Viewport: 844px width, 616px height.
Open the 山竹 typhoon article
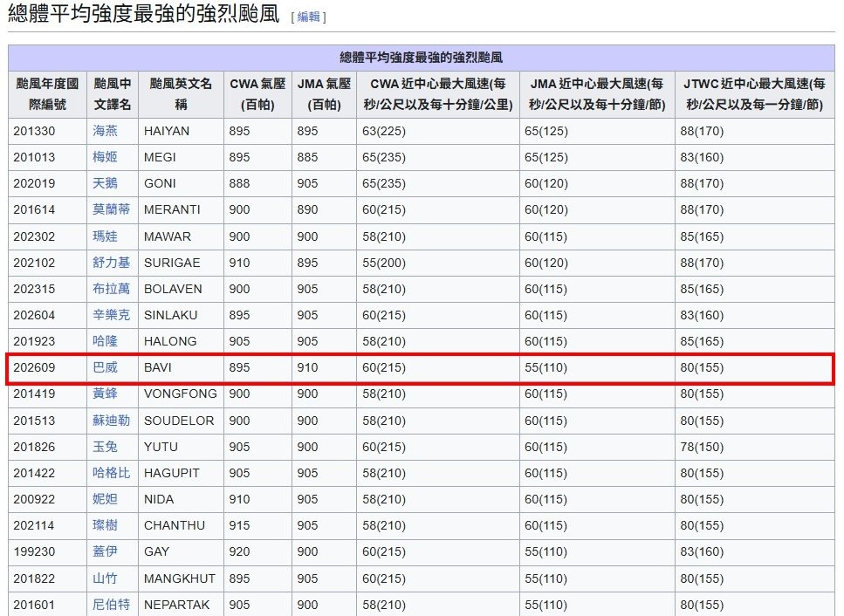(105, 578)
